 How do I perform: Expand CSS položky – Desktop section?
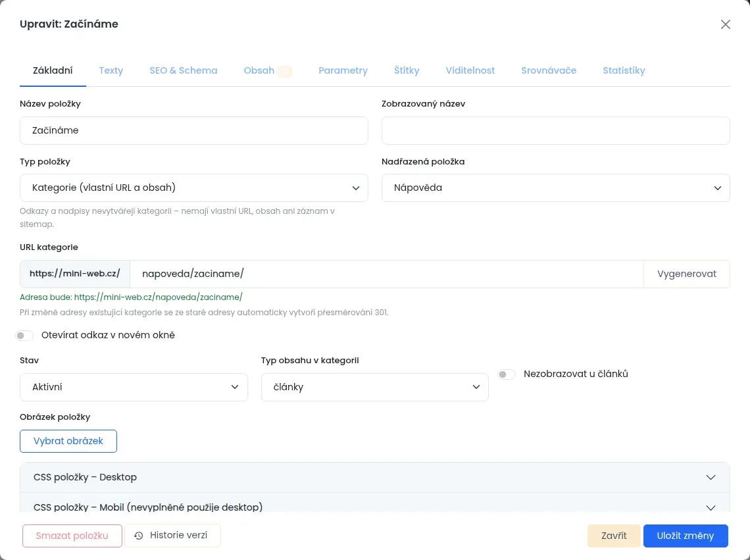click(x=374, y=477)
